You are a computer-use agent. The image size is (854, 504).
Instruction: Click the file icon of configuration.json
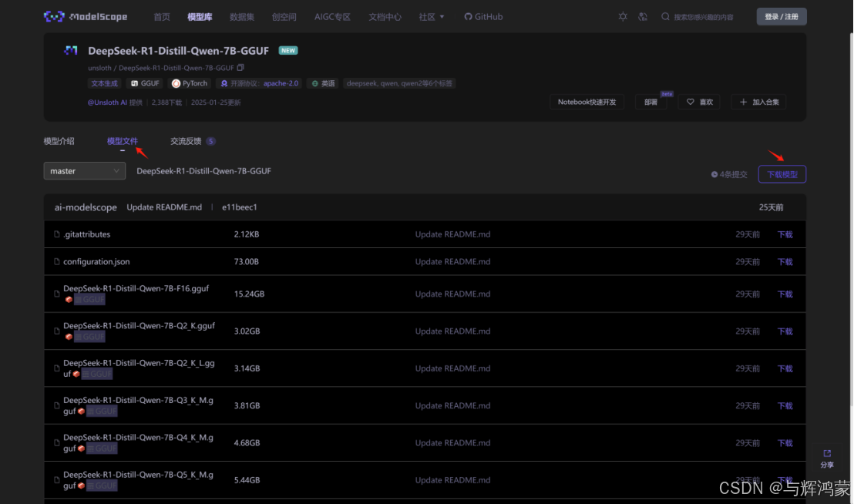coord(56,262)
